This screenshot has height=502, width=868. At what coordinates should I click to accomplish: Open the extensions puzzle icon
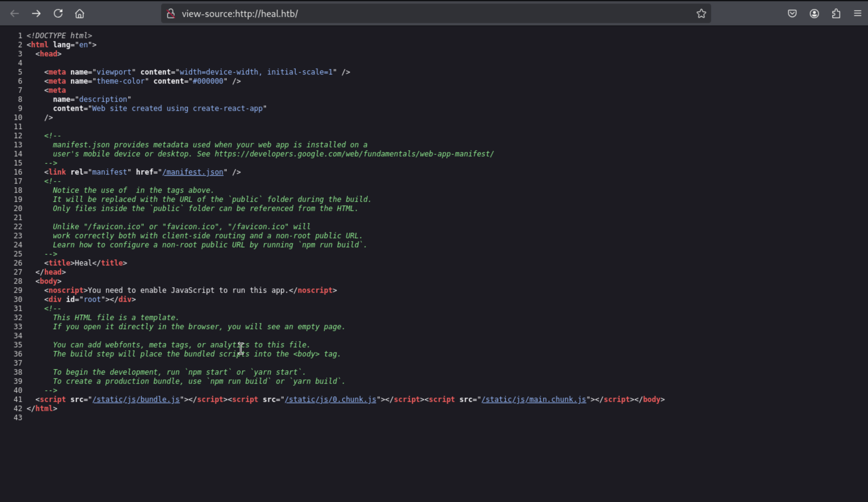(x=836, y=14)
